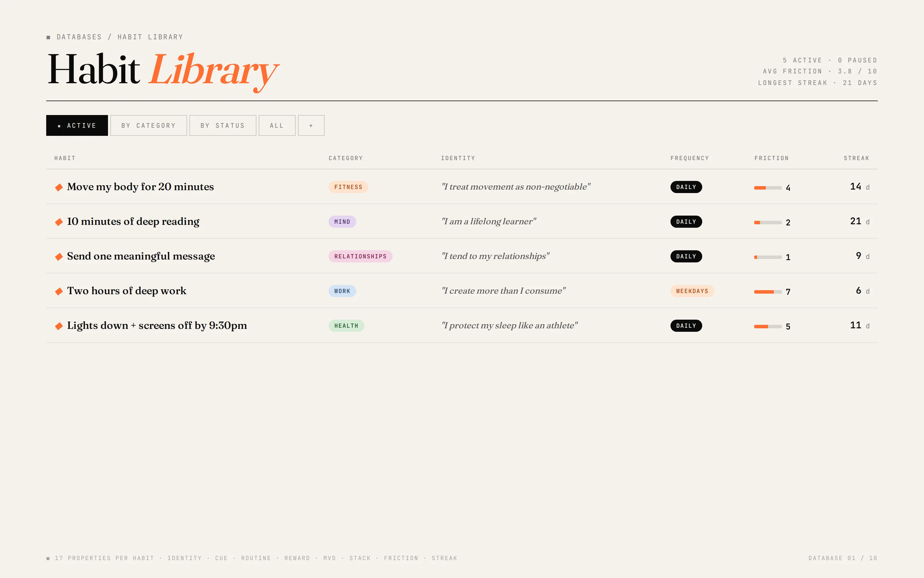Click the square bullet before DATABASES breadcrumb
924x578 pixels.
coord(49,38)
